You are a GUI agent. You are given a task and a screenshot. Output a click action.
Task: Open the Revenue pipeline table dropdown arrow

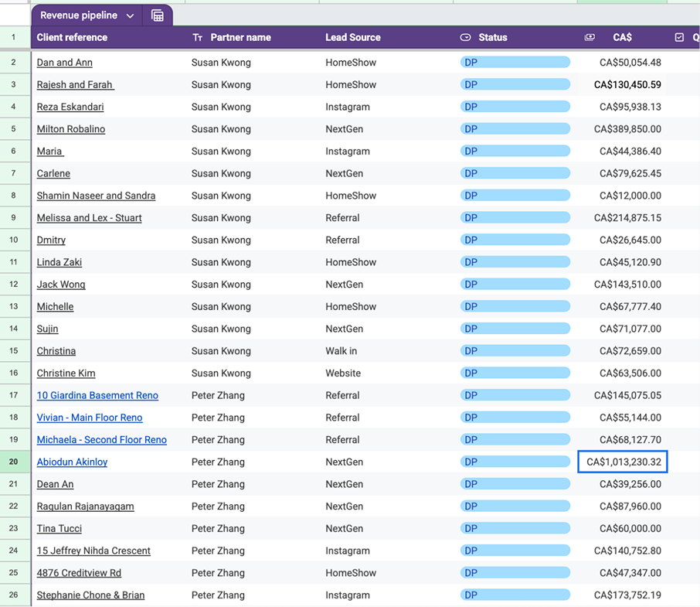click(130, 16)
